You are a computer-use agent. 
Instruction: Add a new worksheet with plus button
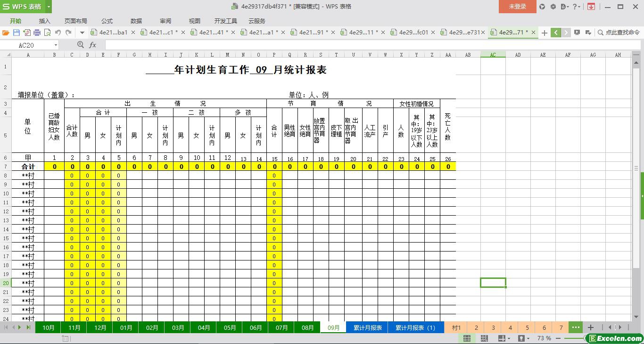click(590, 327)
